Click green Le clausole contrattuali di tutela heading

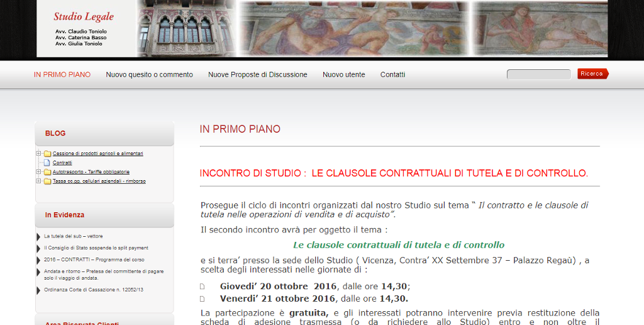coord(399,245)
